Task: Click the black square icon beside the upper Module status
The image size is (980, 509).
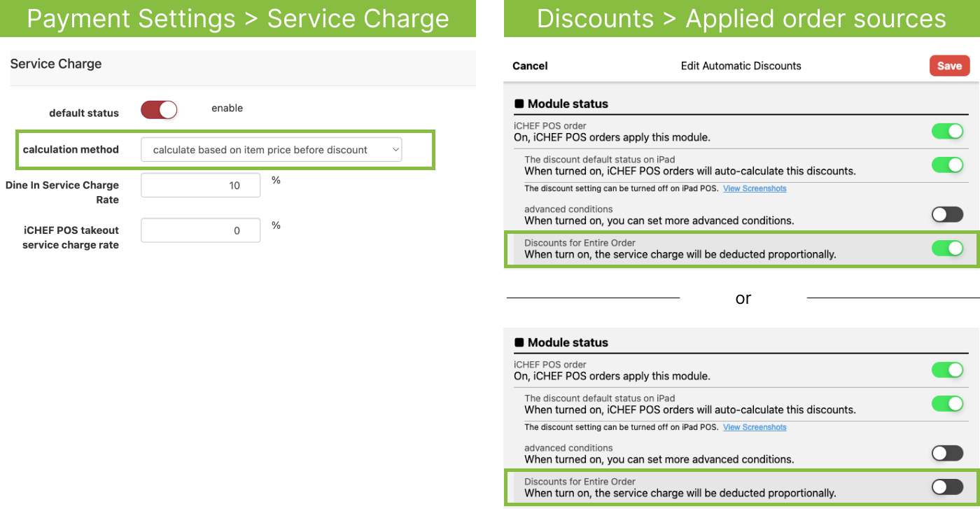Action: coord(519,104)
